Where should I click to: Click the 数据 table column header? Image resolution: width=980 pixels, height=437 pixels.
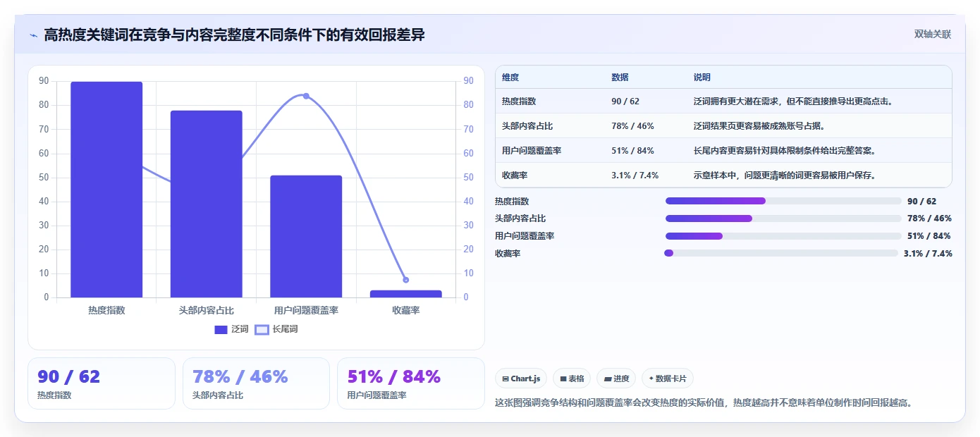pos(620,78)
